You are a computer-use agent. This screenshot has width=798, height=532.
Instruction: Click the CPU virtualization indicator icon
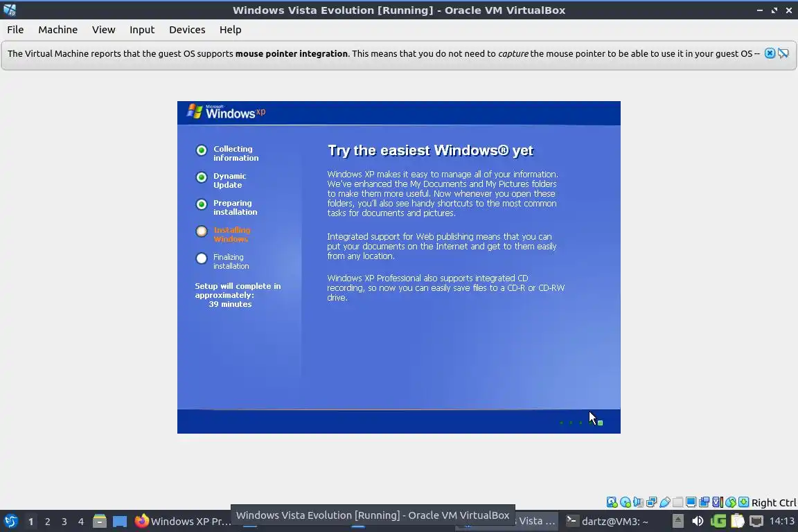coord(718,502)
